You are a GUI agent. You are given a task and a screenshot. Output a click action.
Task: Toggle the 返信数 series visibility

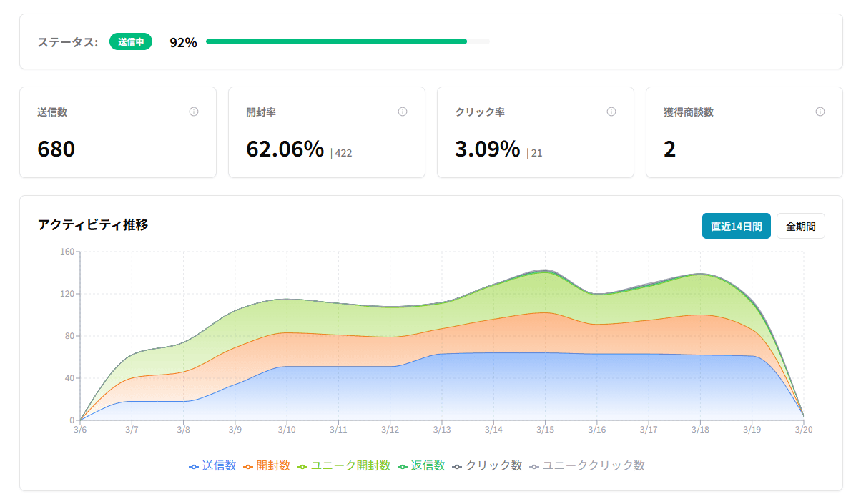[401, 465]
